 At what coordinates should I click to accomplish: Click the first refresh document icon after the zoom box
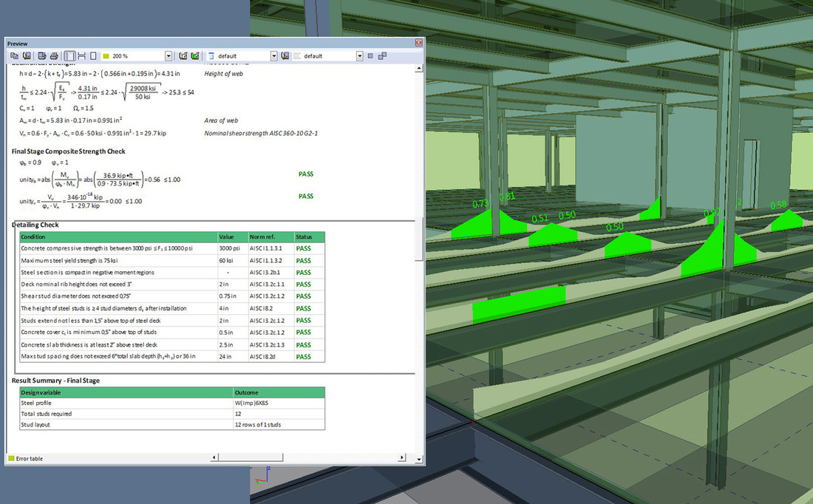(x=183, y=56)
